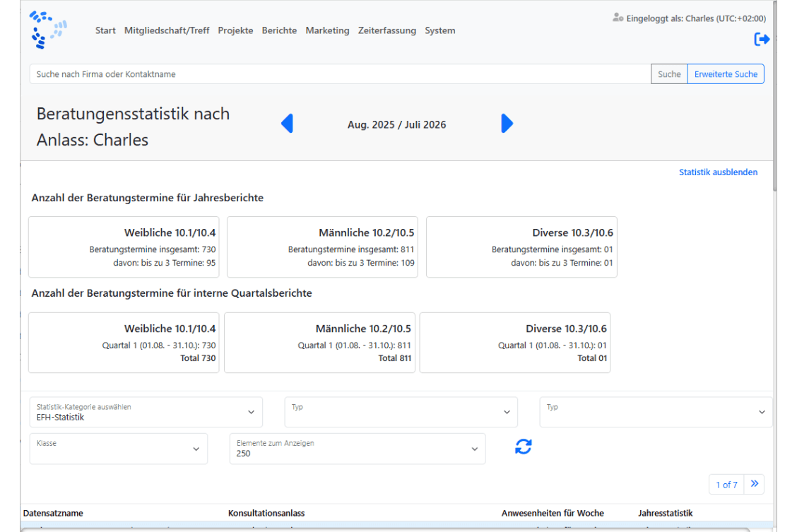Viewport: 797px width, 532px height.
Task: Open the Start menu item
Action: pos(105,30)
